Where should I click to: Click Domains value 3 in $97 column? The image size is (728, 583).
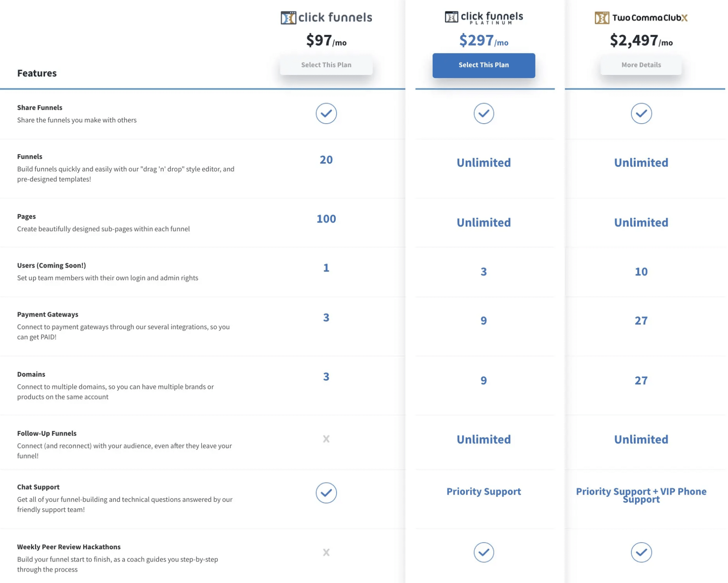(326, 377)
